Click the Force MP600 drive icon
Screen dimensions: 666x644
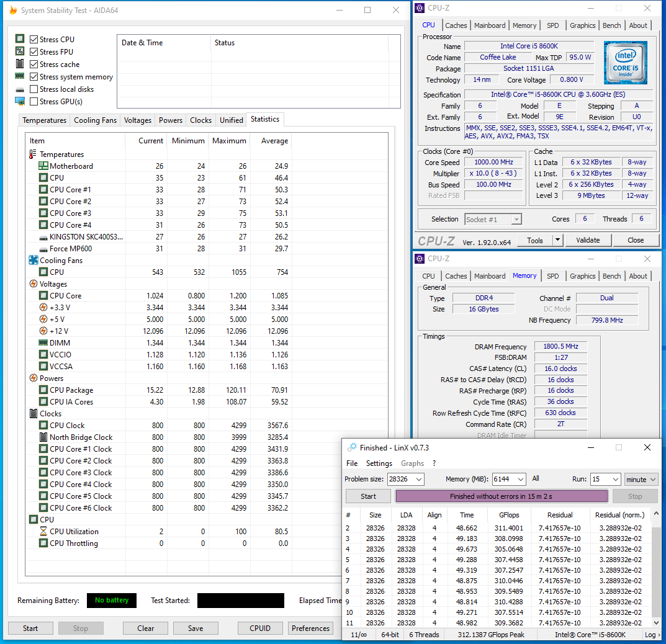point(43,249)
